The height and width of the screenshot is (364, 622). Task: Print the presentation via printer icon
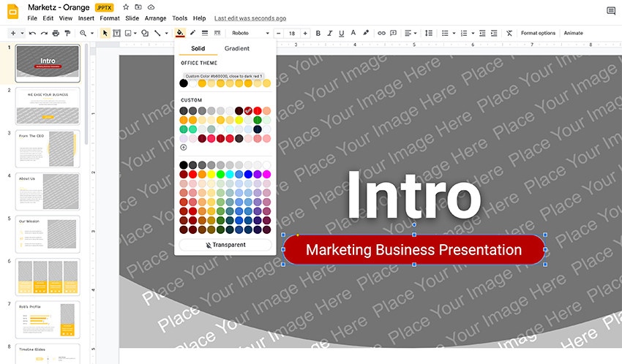[56, 34]
